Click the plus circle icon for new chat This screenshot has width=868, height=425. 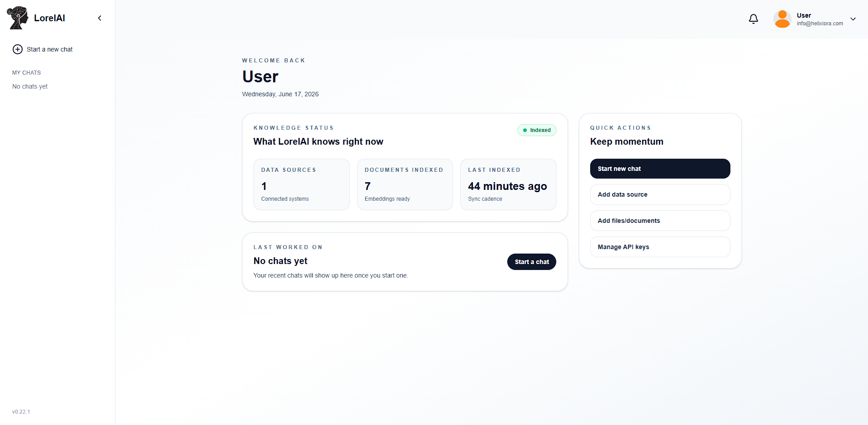pos(18,49)
